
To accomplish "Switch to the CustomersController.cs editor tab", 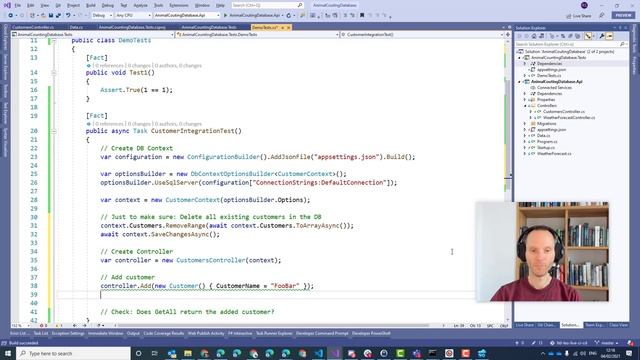I will pyautogui.click(x=33, y=27).
